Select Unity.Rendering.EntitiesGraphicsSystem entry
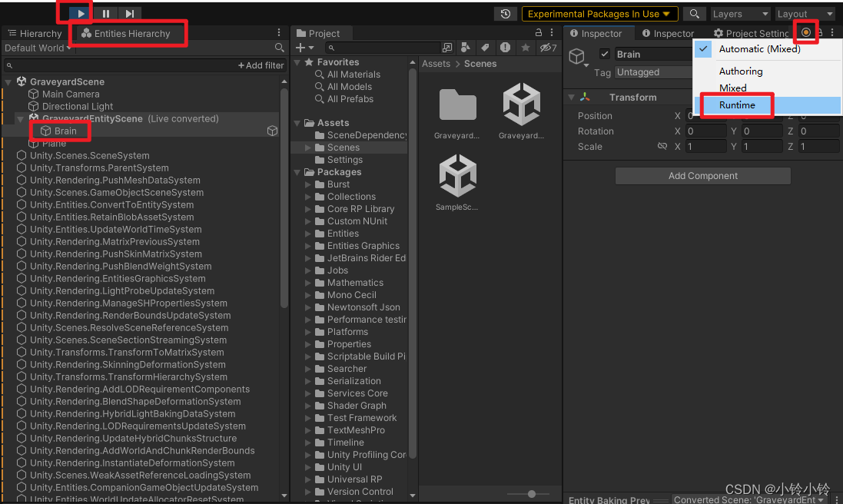 click(118, 278)
